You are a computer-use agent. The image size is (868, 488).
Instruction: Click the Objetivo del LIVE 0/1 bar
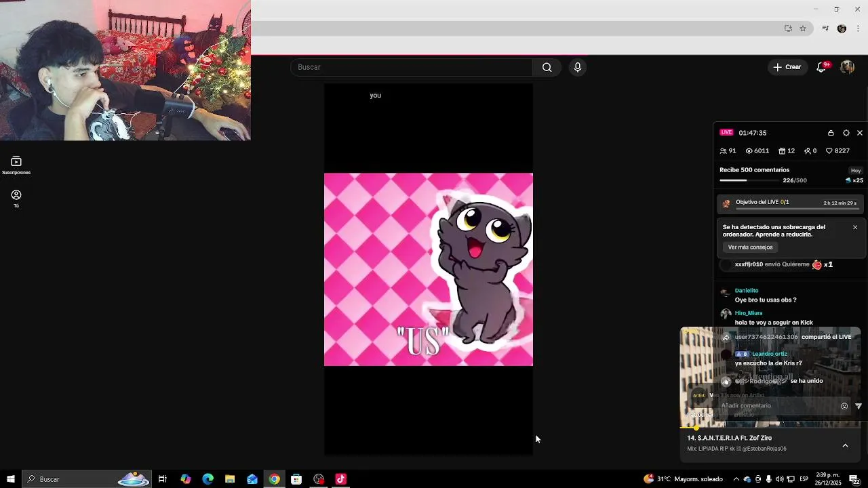(x=791, y=203)
